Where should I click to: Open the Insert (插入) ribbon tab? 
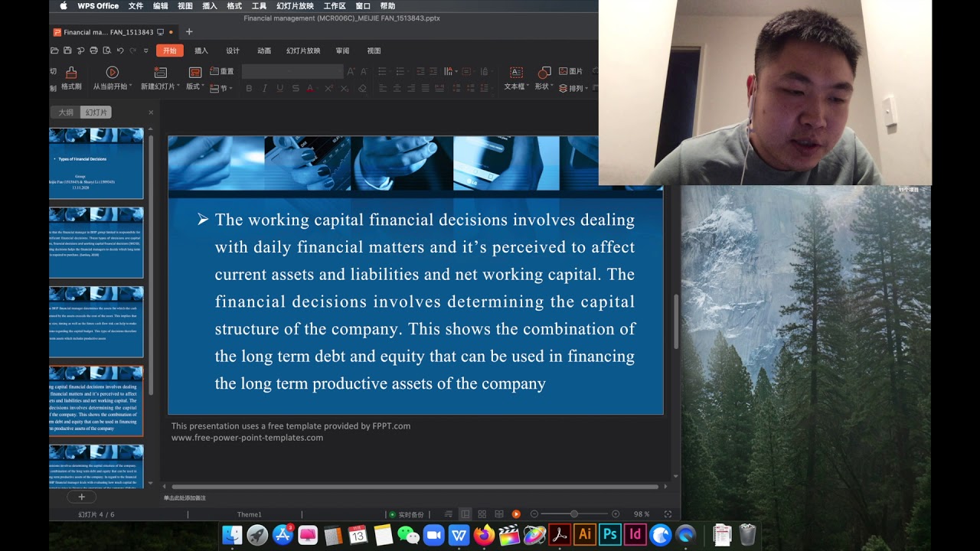tap(201, 51)
